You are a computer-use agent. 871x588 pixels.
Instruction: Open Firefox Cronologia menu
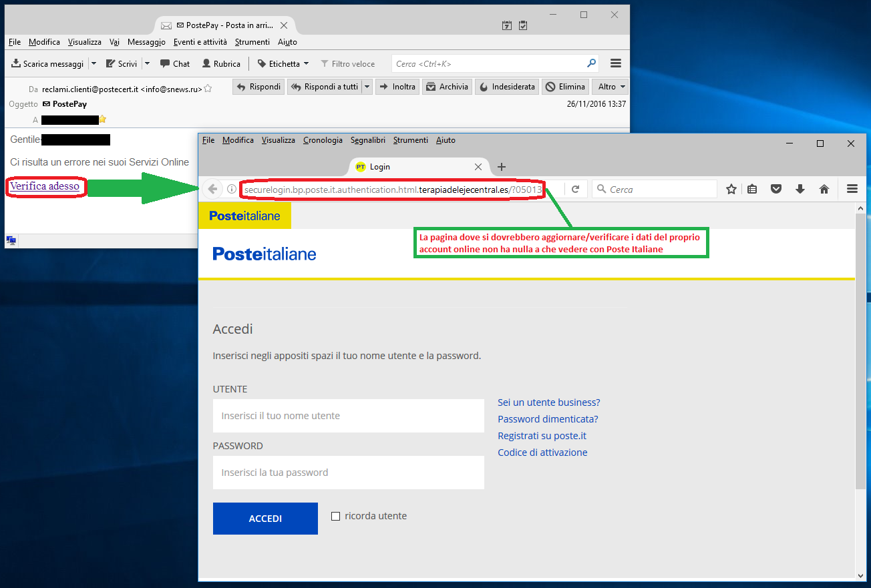[x=323, y=140]
